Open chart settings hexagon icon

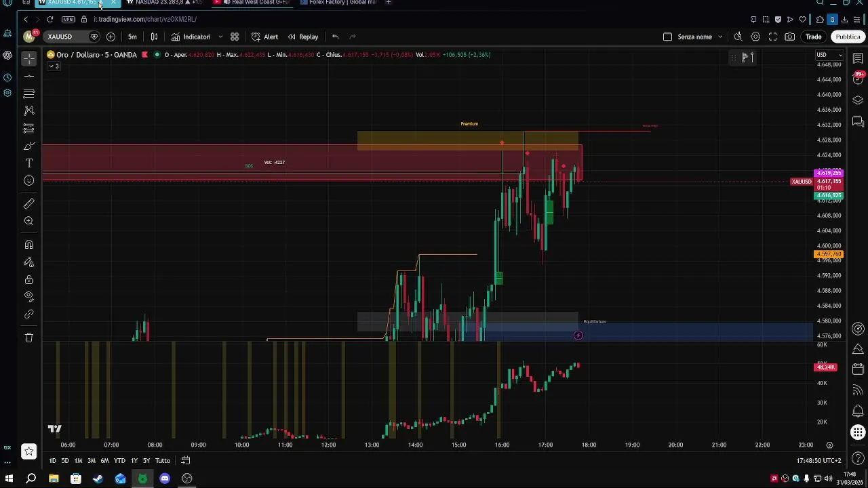tap(755, 37)
